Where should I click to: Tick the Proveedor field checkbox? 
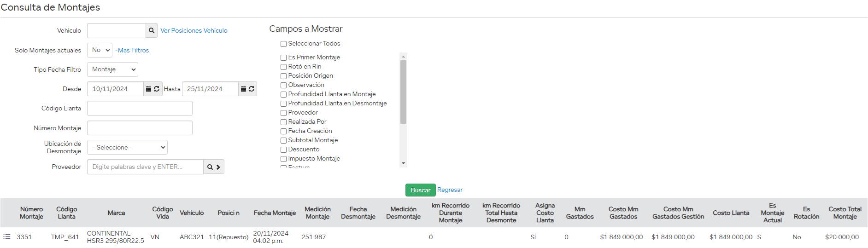284,113
